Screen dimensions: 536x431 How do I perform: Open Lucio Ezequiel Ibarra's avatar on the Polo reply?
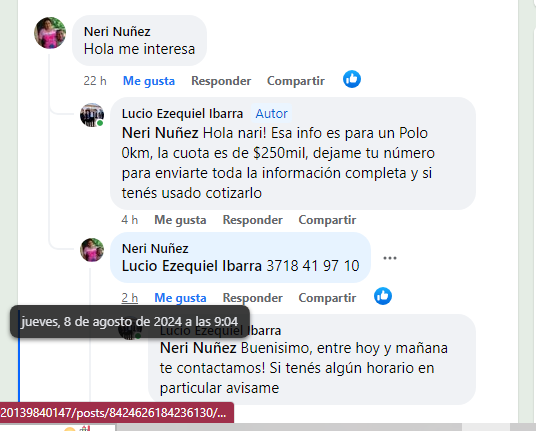(x=92, y=115)
